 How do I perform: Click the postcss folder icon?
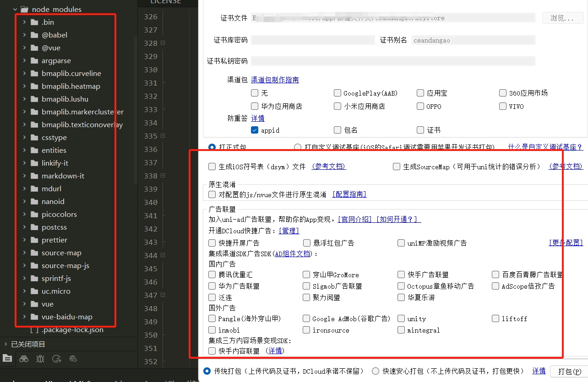(x=34, y=227)
